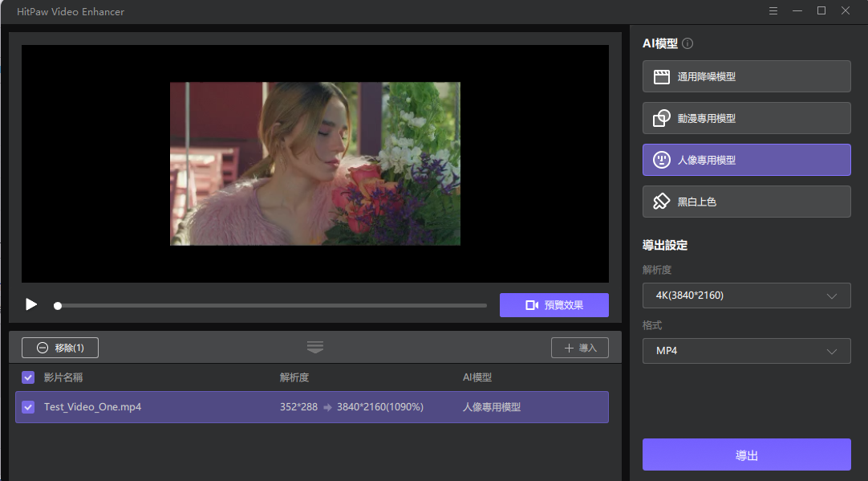Minimize the HitPaw window

coord(797,11)
